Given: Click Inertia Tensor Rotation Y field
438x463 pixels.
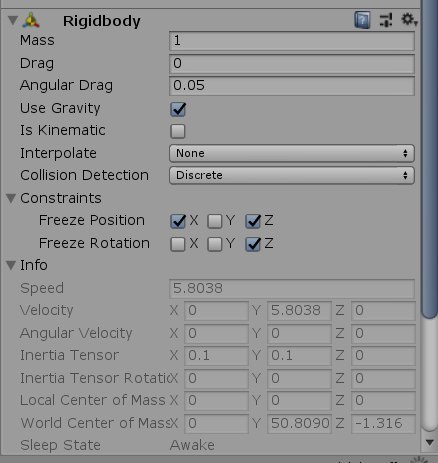Looking at the screenshot, I should tap(299, 378).
